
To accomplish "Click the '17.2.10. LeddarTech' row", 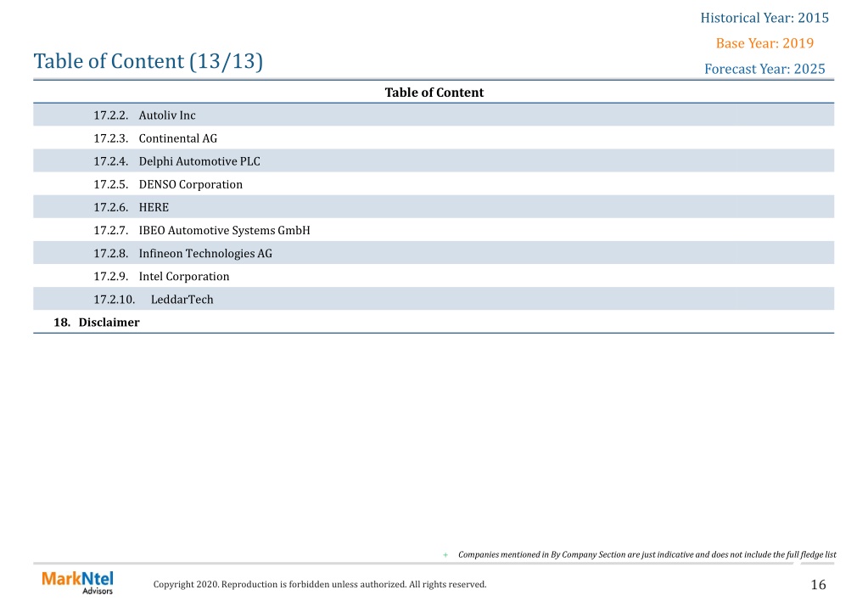I will point(434,299).
